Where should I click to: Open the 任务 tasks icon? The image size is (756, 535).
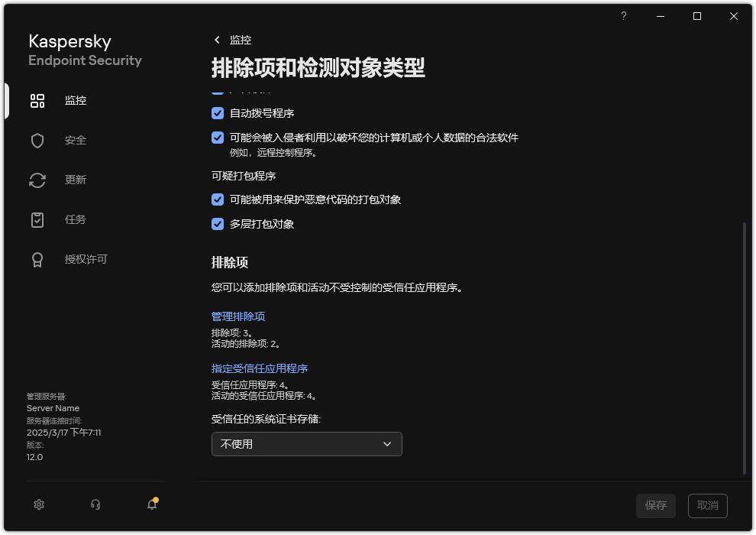[37, 219]
